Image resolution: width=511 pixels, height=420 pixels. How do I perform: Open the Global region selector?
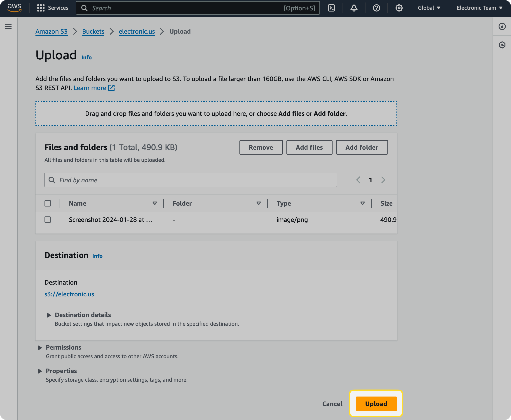click(x=429, y=8)
